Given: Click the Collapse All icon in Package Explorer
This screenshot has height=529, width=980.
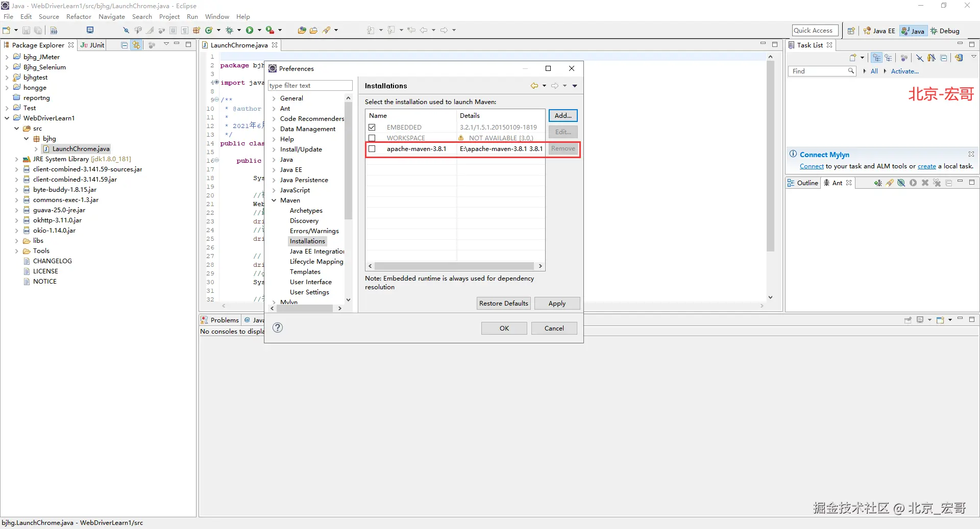Looking at the screenshot, I should (x=124, y=45).
